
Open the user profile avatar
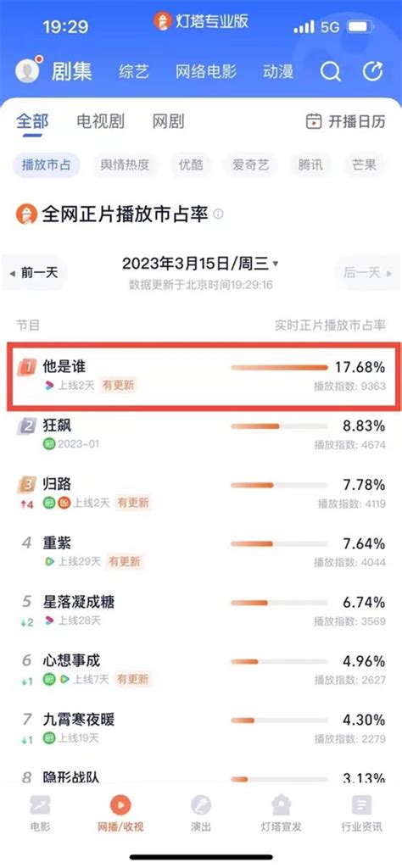(x=27, y=71)
